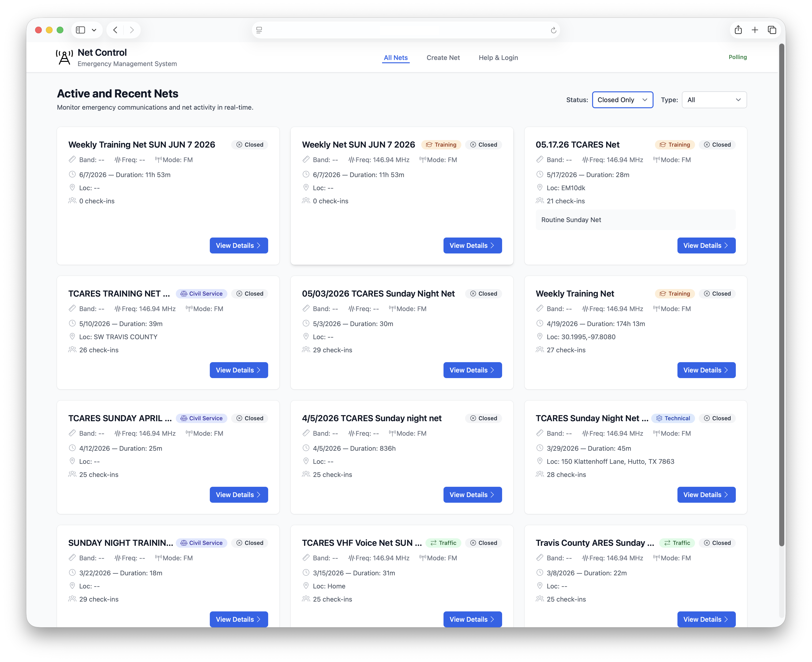Open the Status dropdown showing Closed Only
Viewport: 812px width, 662px height.
click(x=622, y=100)
